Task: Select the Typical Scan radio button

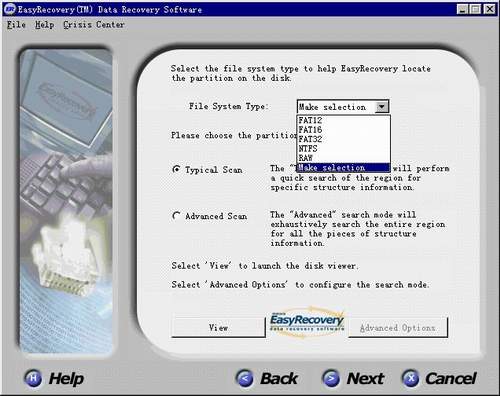Action: pos(176,169)
